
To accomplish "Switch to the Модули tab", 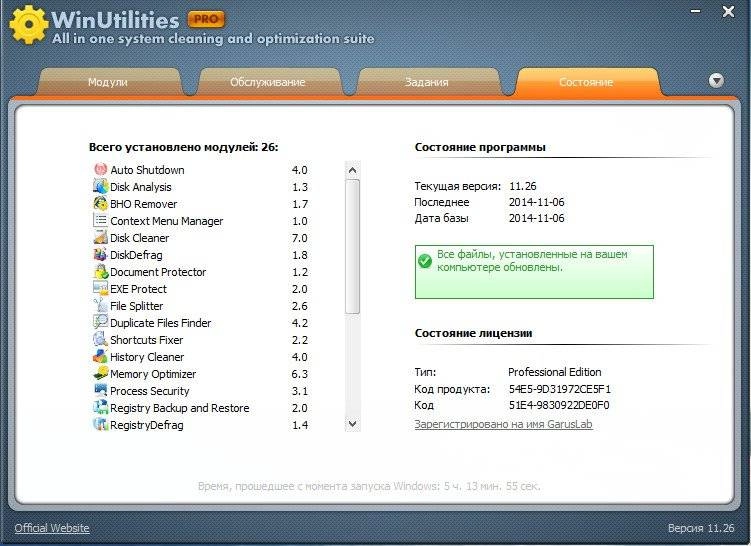I will (x=108, y=82).
